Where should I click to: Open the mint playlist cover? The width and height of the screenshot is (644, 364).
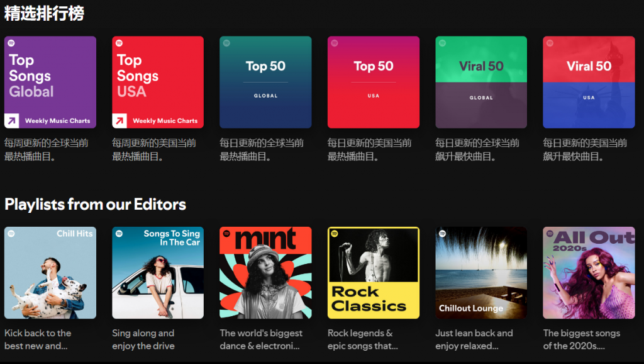tap(265, 273)
